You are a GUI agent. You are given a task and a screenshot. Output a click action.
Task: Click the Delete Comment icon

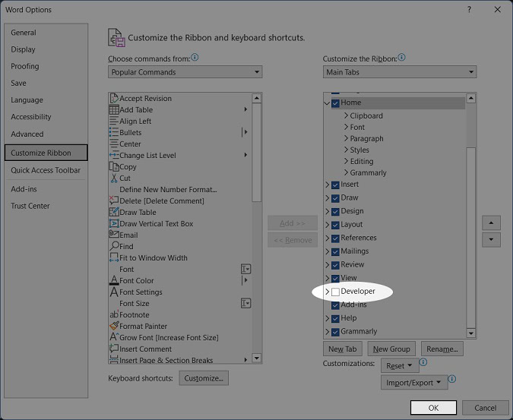[114, 201]
